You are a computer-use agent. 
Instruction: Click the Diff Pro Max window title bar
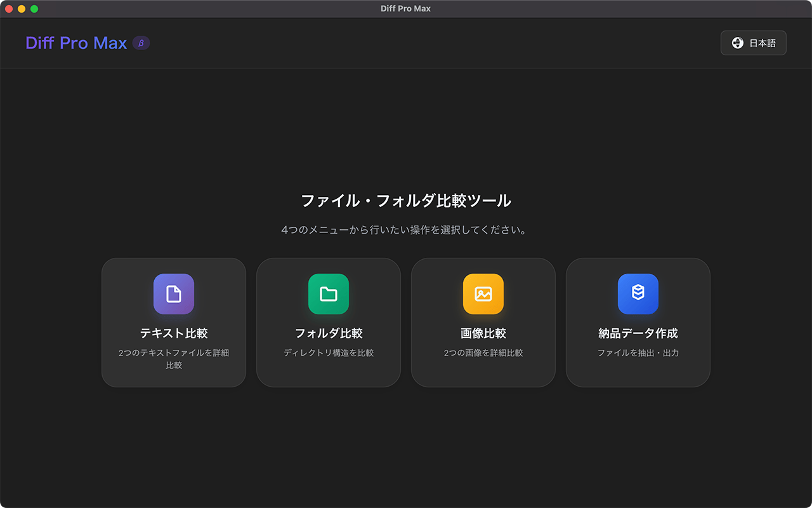coord(405,8)
